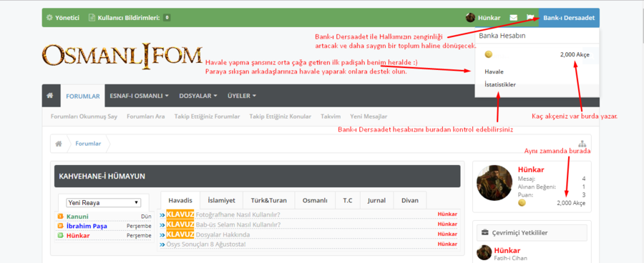Expand the ESNAF-I OSMANLI menu

click(140, 96)
